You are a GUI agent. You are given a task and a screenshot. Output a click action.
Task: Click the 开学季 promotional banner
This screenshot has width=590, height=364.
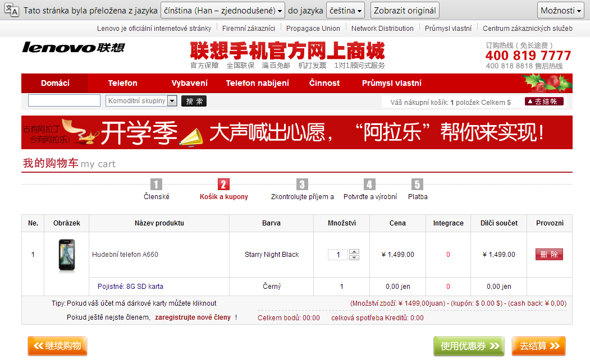[297, 132]
